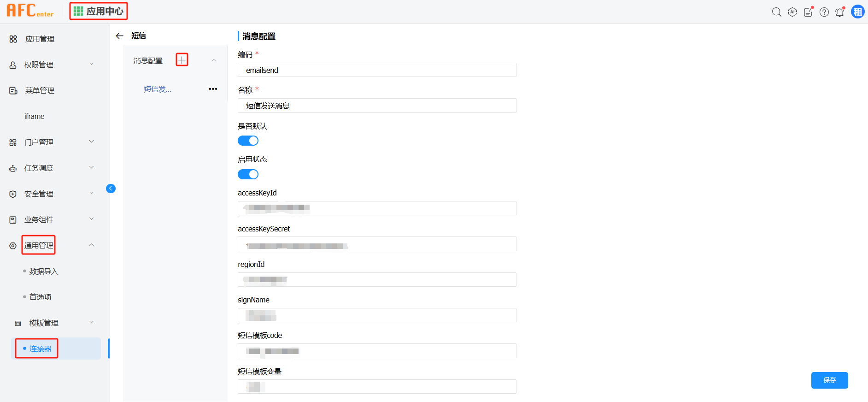Click the plus icon beside 消息配置

pyautogui.click(x=182, y=60)
